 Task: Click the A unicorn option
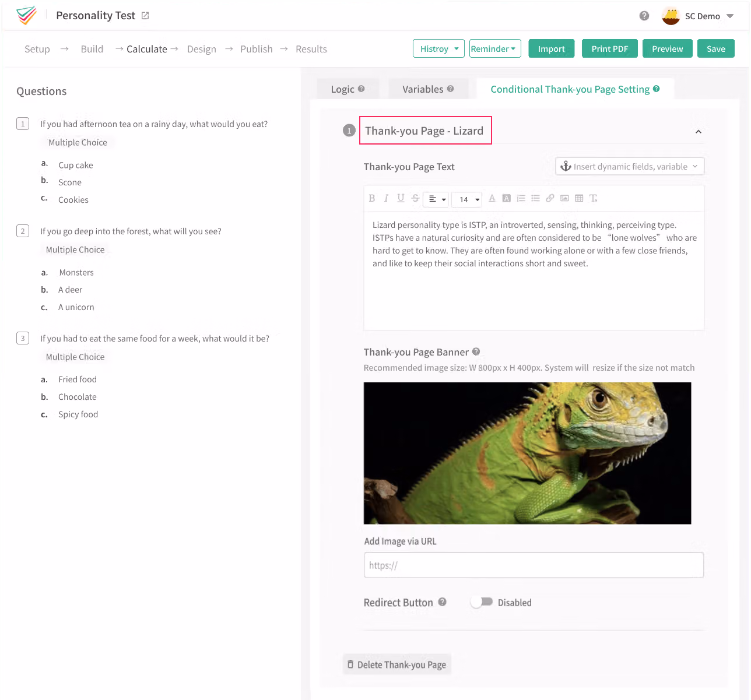pyautogui.click(x=76, y=307)
